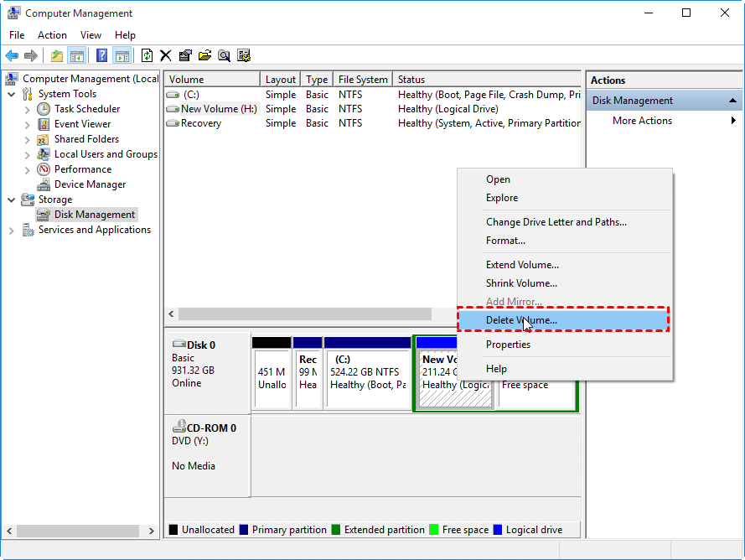The image size is (745, 560).
Task: Select the Recovery volume row
Action: [x=372, y=123]
